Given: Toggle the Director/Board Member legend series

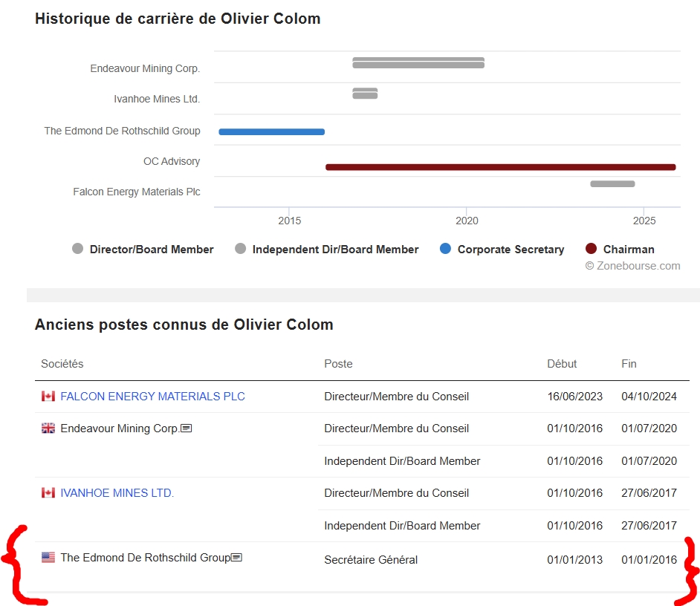Looking at the screenshot, I should pyautogui.click(x=152, y=250).
